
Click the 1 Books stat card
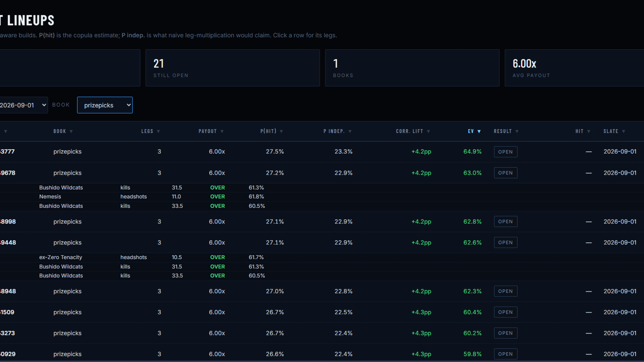[x=412, y=68]
